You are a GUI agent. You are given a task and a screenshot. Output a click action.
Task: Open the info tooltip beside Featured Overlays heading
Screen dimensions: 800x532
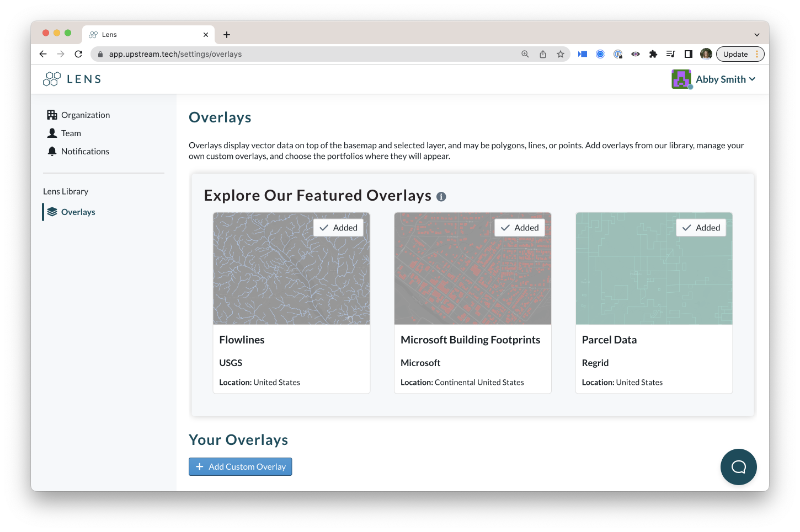tap(441, 196)
